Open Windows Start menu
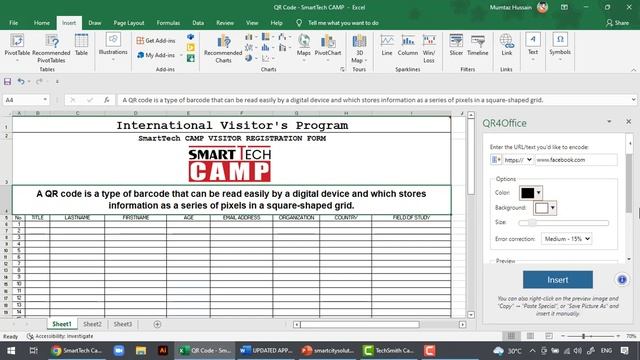This screenshot has height=360, width=640. [x=11, y=351]
